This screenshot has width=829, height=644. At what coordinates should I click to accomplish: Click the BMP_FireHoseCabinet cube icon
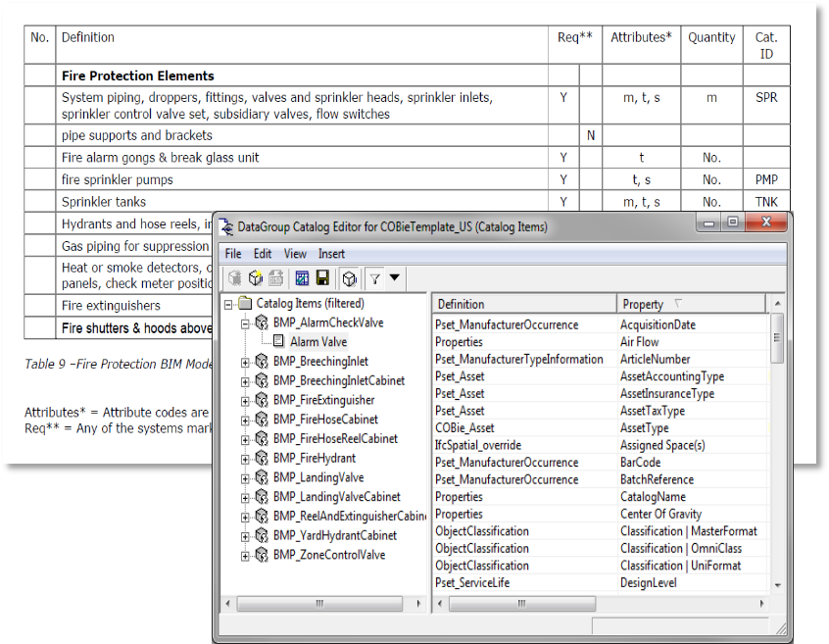coord(262,420)
